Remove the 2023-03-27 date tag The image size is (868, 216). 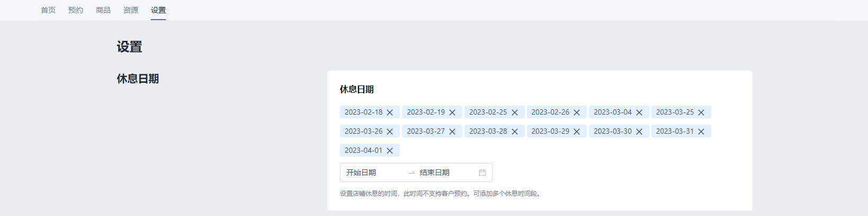click(x=452, y=132)
